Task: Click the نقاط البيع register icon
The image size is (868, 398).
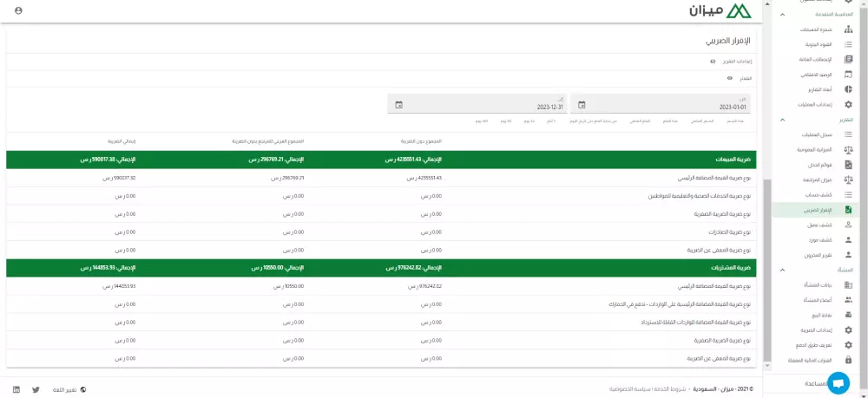Action: tap(848, 315)
